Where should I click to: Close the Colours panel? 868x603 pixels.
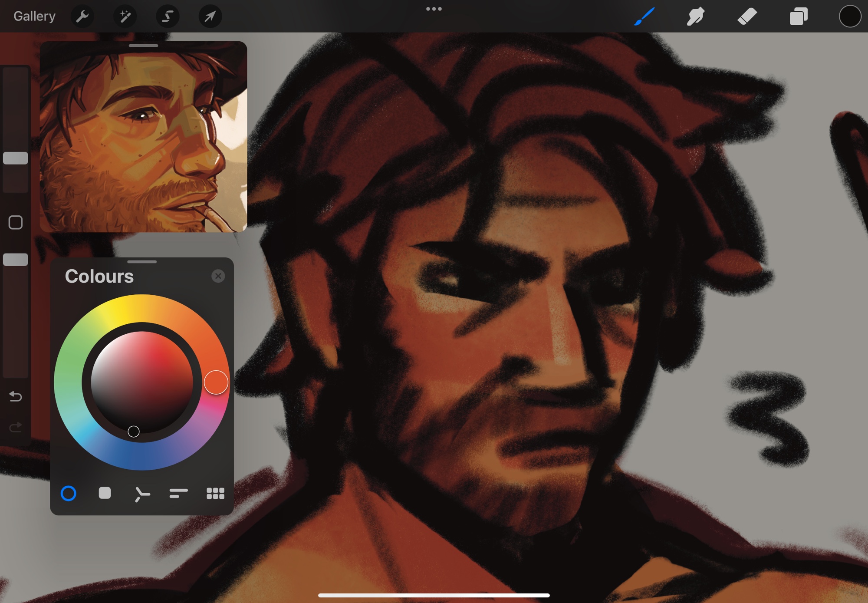click(218, 276)
